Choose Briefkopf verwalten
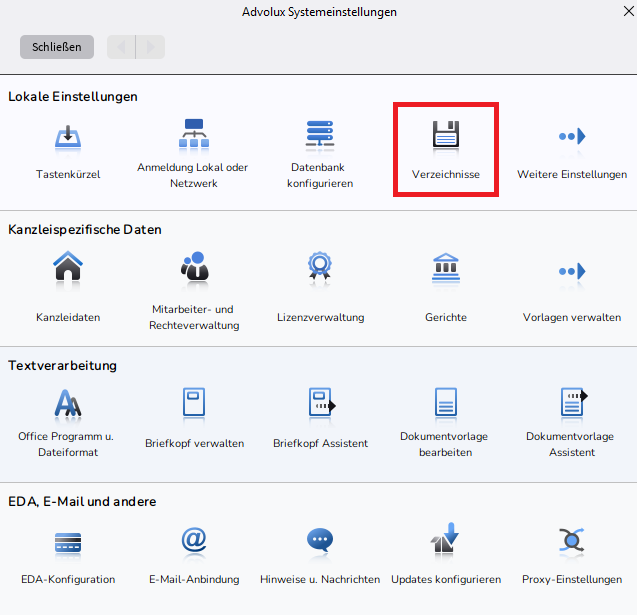The width and height of the screenshot is (637, 615). (193, 402)
